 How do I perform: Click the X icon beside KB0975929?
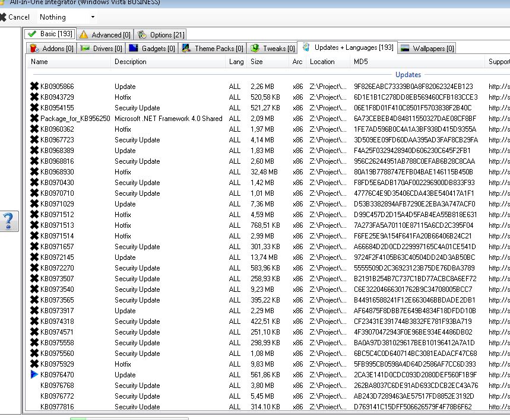coord(34,364)
